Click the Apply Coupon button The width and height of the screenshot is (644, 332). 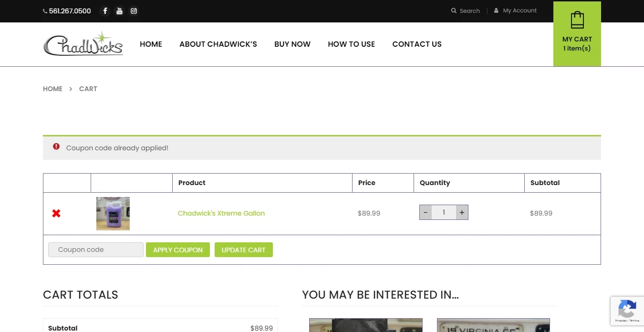(x=178, y=250)
